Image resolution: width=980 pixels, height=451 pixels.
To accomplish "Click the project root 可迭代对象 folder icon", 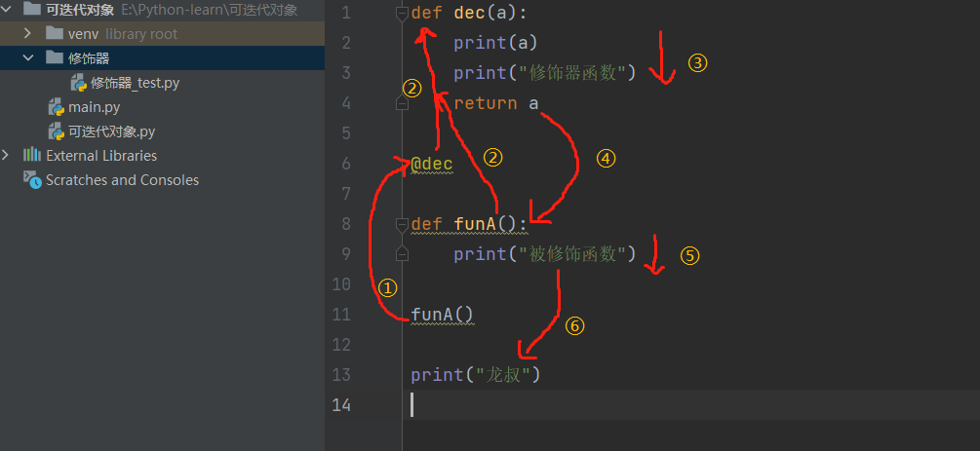I will (x=30, y=10).
